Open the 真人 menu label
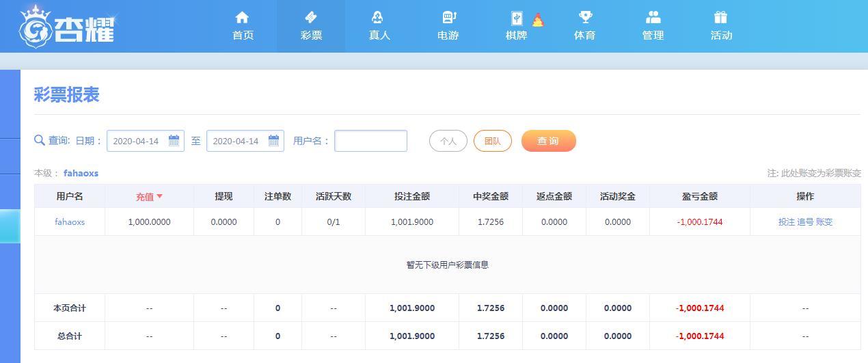868x363 pixels. 379,36
